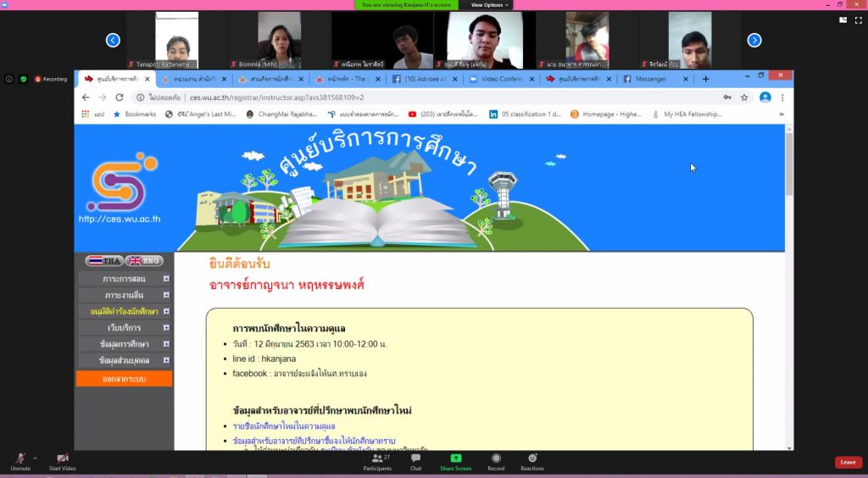Reload the page in Chrome
868x478 pixels.
120,97
